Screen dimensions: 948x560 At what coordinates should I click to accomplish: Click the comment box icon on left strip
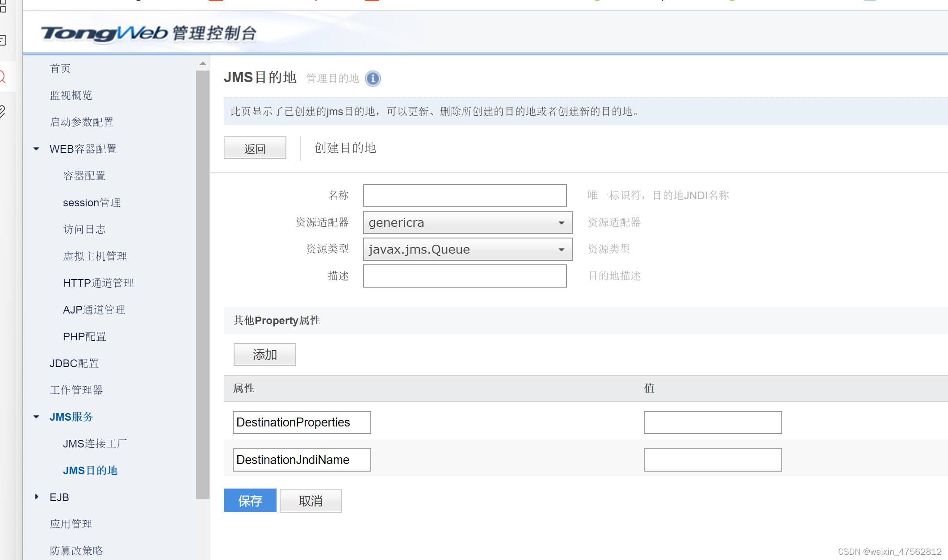(x=3, y=40)
